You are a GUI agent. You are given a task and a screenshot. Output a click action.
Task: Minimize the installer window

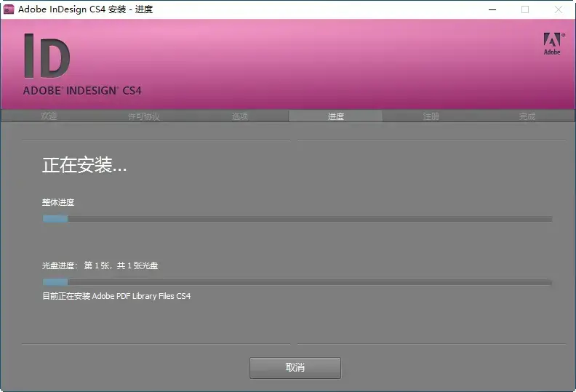pyautogui.click(x=492, y=9)
